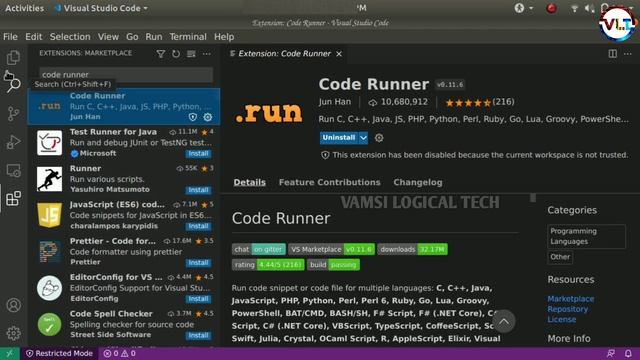Open Extensions views and more actions menu

coord(207,53)
